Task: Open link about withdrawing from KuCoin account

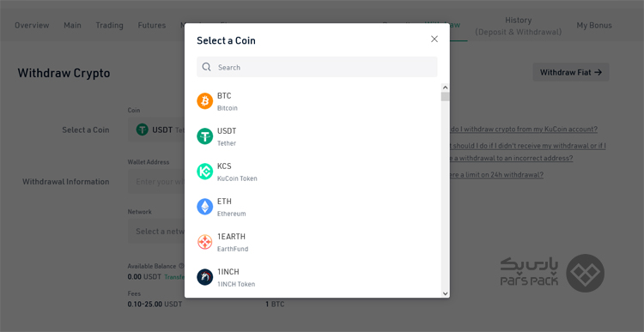Action: (524, 129)
